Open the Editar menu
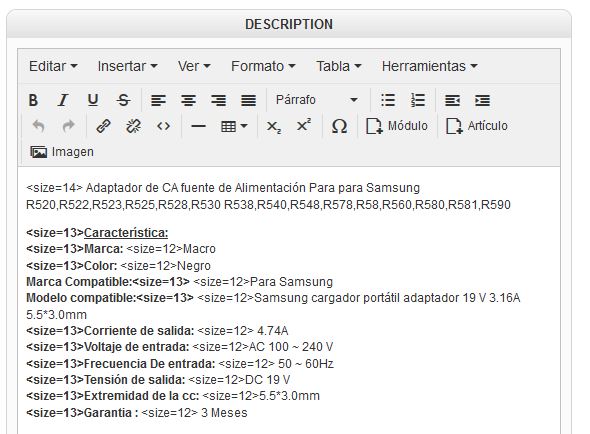Image resolution: width=590 pixels, height=434 pixels. click(x=53, y=66)
